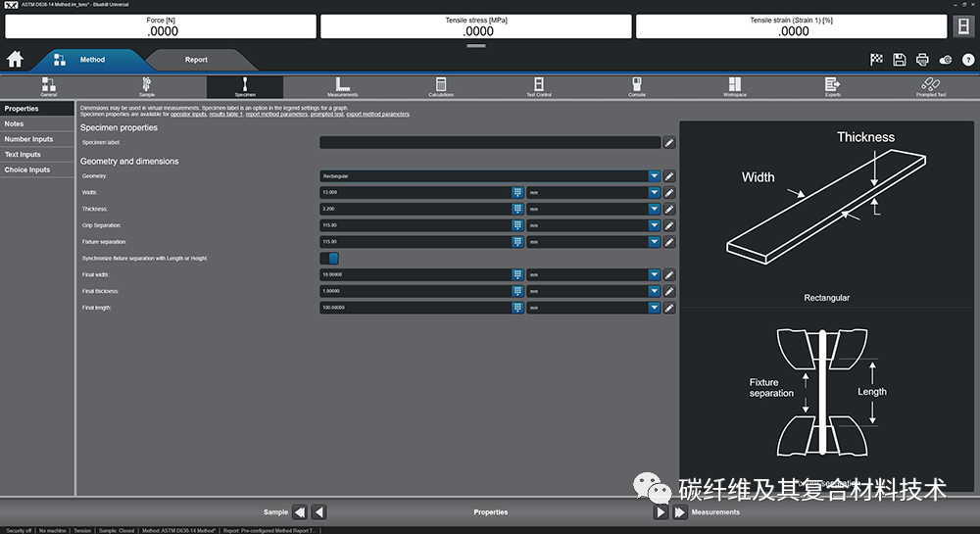Open the Measurements section
This screenshot has width=980, height=534.
click(342, 86)
